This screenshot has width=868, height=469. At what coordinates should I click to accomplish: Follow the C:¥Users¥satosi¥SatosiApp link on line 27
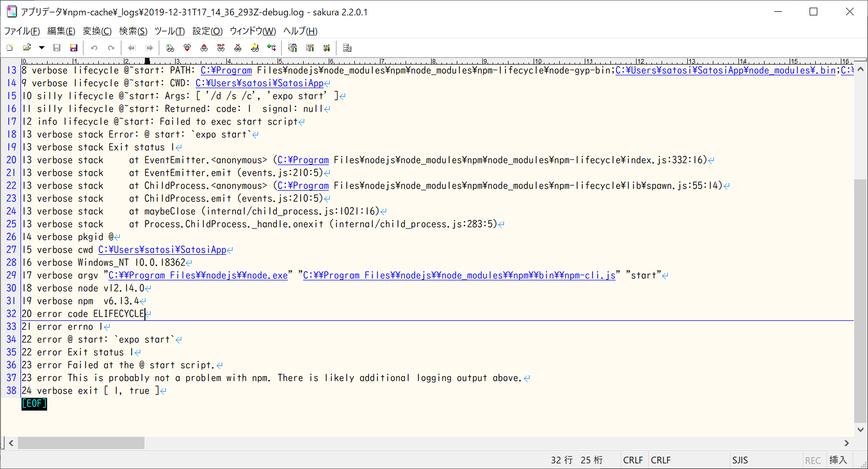162,250
